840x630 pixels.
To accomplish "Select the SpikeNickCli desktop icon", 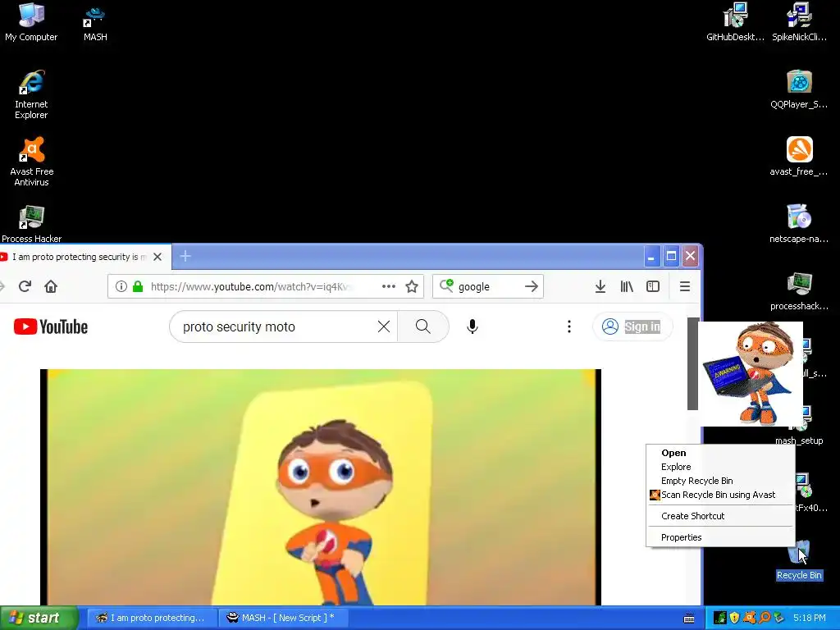I will pyautogui.click(x=799, y=22).
